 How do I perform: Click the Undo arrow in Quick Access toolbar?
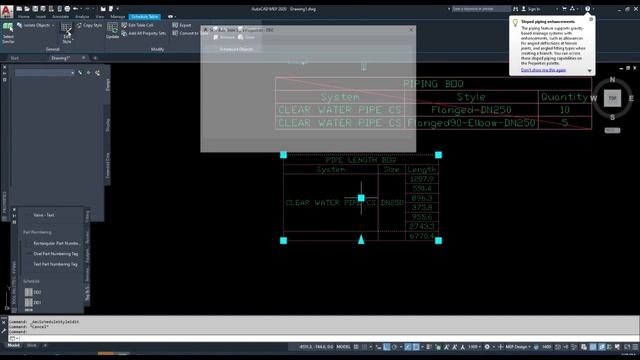[x=76, y=9]
